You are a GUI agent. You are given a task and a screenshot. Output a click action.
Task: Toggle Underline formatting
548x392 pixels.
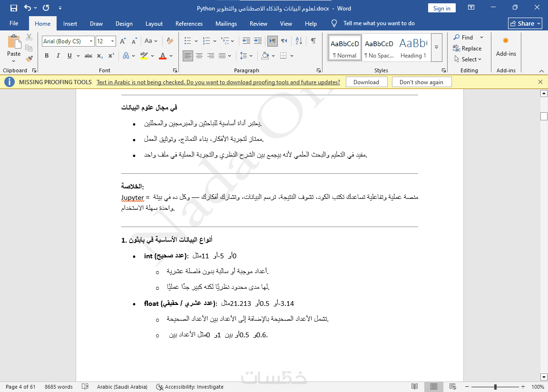pyautogui.click(x=69, y=56)
